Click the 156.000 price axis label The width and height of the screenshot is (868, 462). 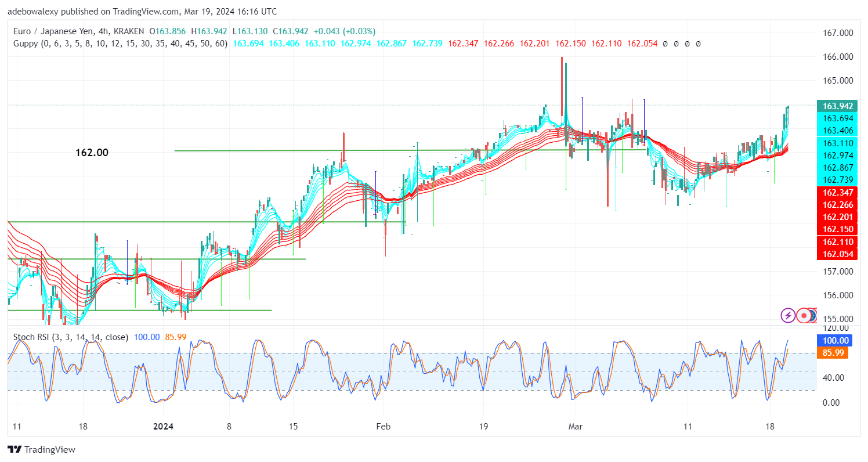pyautogui.click(x=837, y=295)
